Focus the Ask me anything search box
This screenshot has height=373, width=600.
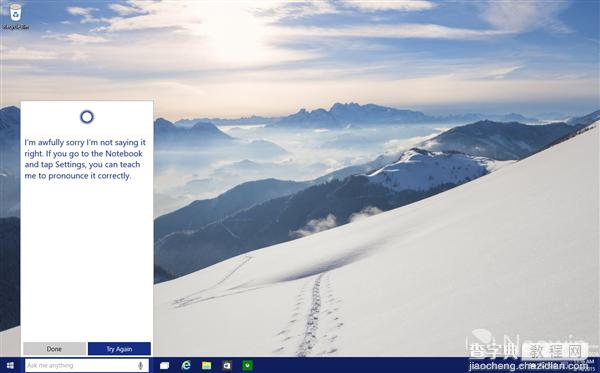point(87,365)
